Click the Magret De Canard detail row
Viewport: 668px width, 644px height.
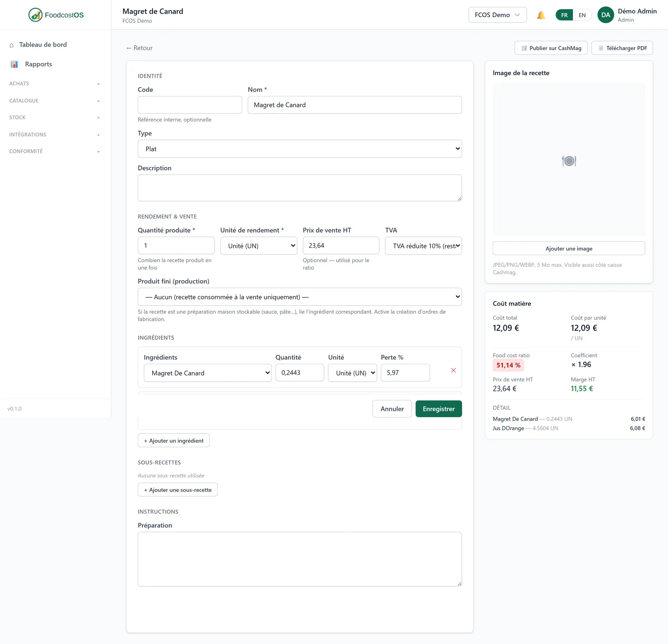569,419
